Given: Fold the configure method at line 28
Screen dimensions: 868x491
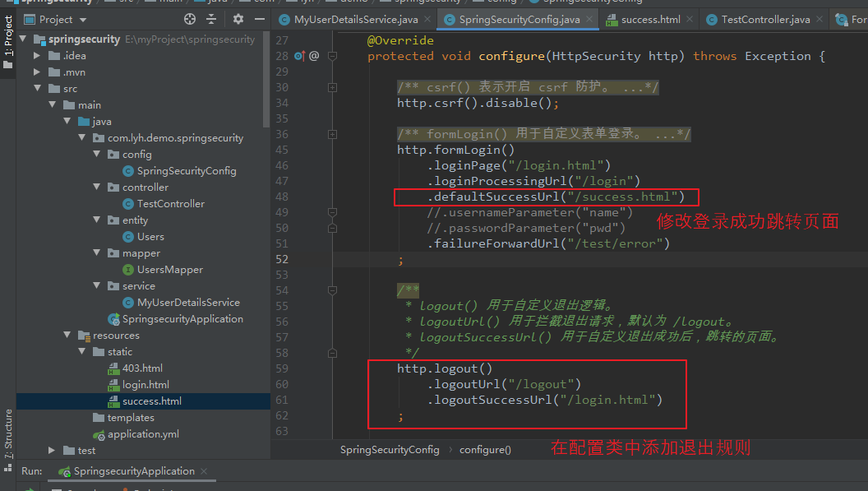Looking at the screenshot, I should 333,56.
